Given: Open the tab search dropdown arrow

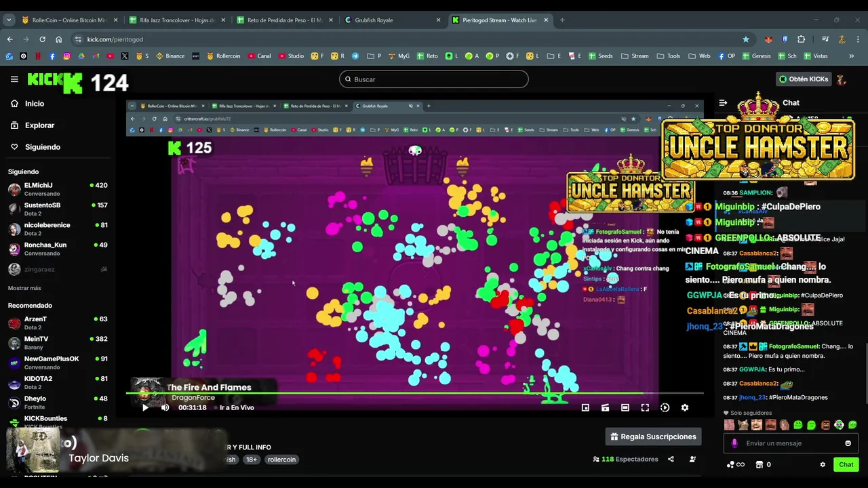Looking at the screenshot, I should pos(9,20).
